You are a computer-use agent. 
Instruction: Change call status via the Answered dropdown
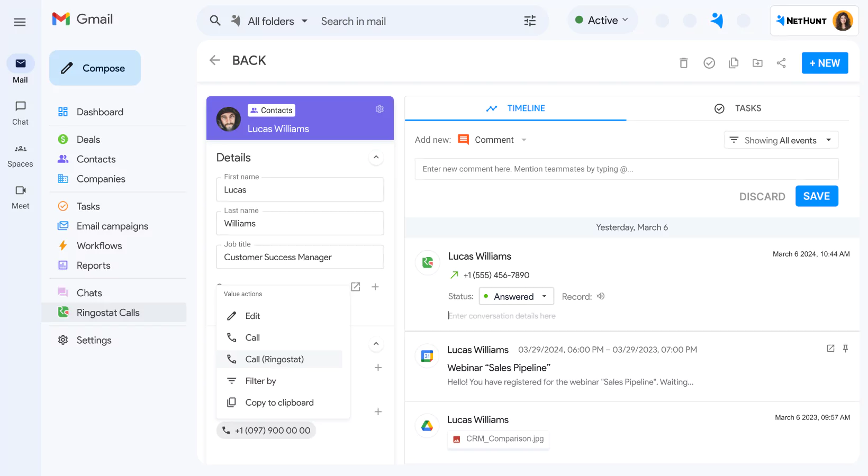pos(516,296)
